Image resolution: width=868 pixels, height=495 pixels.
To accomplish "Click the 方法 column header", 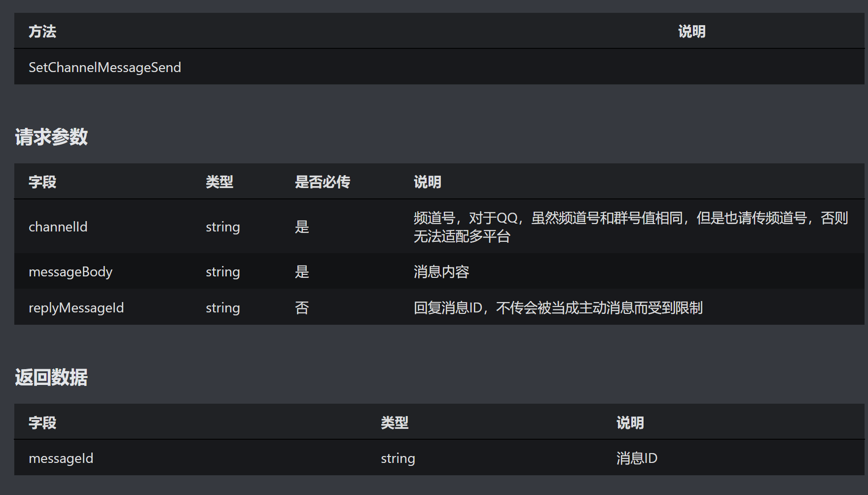I will pyautogui.click(x=42, y=32).
